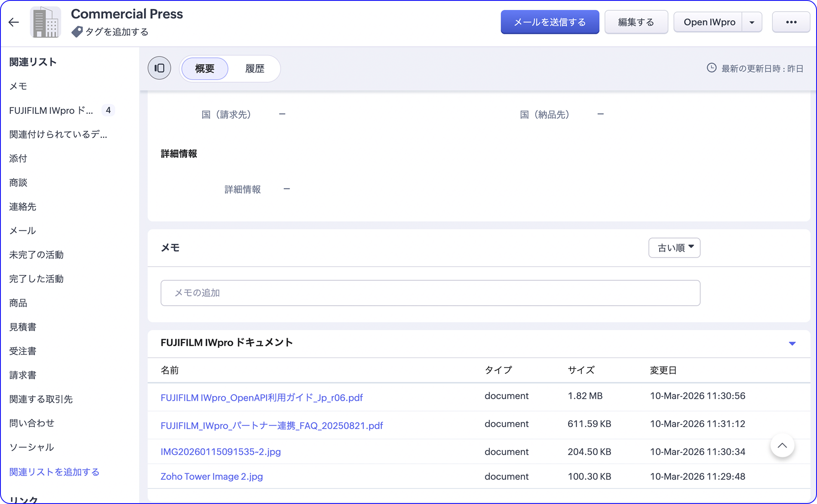
Task: Click the clock icon beside last updated
Action: pyautogui.click(x=712, y=68)
